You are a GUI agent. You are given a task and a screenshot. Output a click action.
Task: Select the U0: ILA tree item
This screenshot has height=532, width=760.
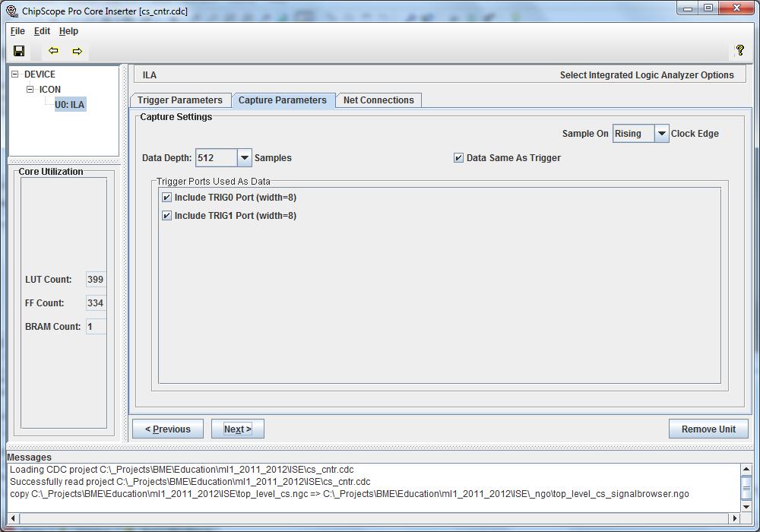(70, 104)
